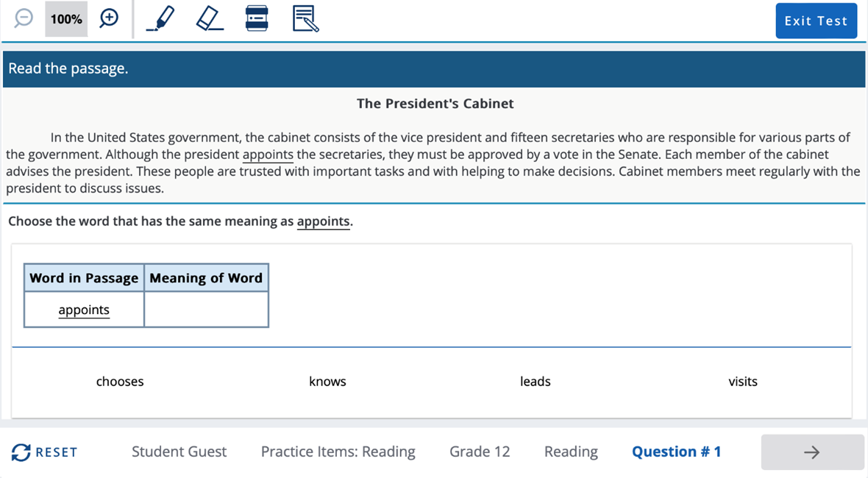Open the notepad tool
The height and width of the screenshot is (478, 868).
[305, 18]
